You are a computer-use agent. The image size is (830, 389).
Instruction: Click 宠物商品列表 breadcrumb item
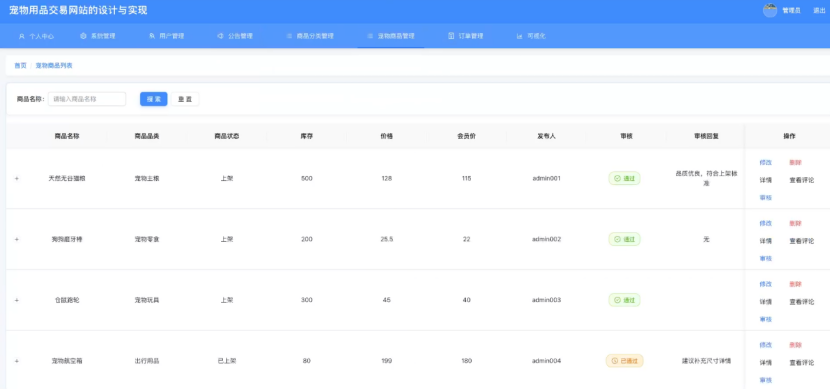pos(54,66)
